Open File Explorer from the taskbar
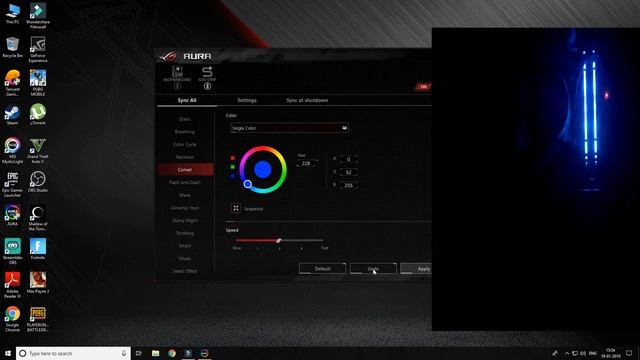 pyautogui.click(x=156, y=353)
